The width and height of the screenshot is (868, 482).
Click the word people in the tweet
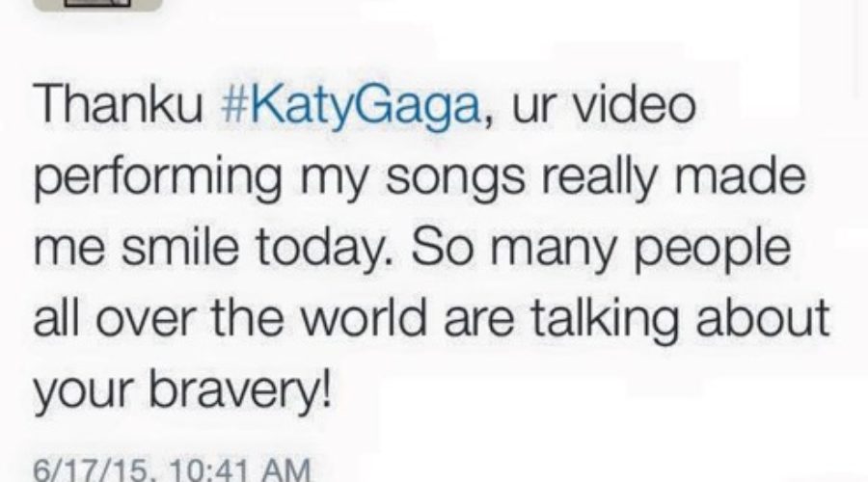coord(712,251)
